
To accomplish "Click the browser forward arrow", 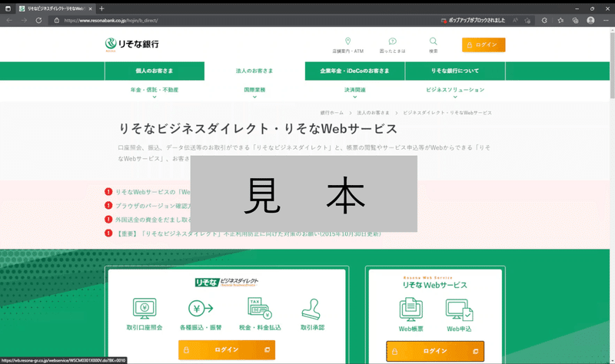I will pyautogui.click(x=24, y=21).
